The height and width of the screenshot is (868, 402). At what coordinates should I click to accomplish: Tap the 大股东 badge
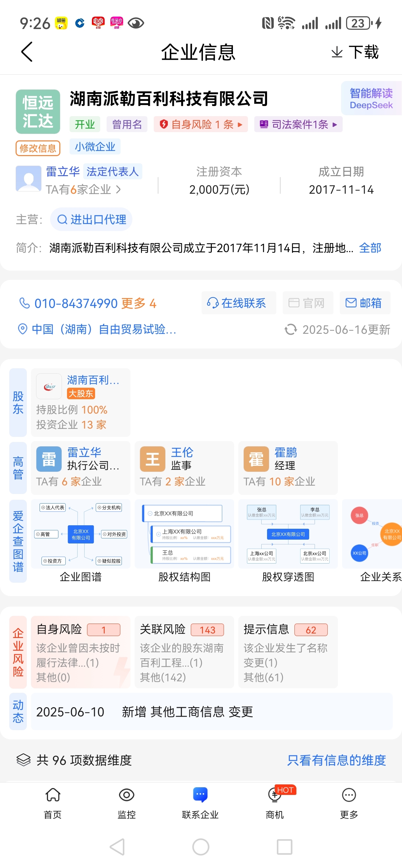pos(81,393)
